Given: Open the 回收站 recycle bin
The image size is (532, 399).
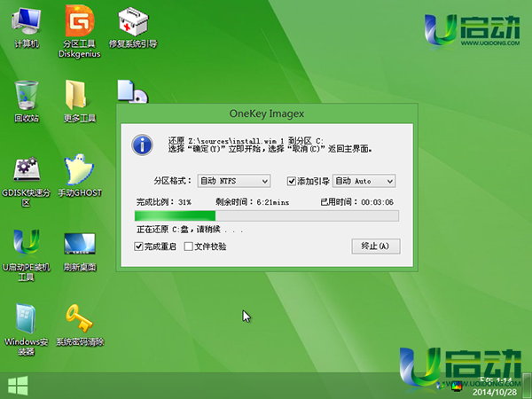Looking at the screenshot, I should (x=27, y=101).
